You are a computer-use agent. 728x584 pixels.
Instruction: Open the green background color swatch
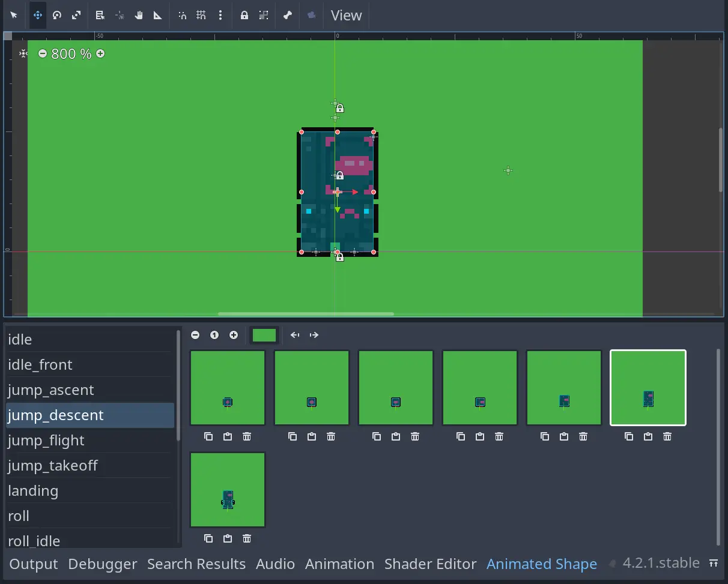tap(264, 335)
